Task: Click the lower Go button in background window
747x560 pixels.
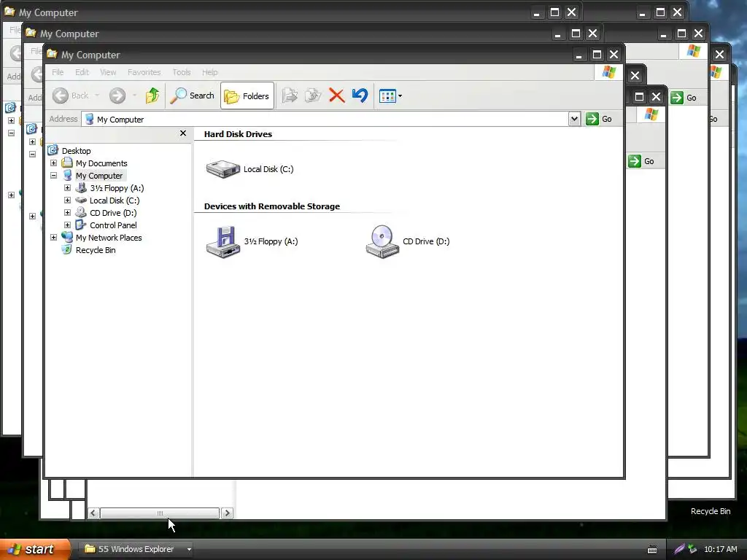Action: 642,161
